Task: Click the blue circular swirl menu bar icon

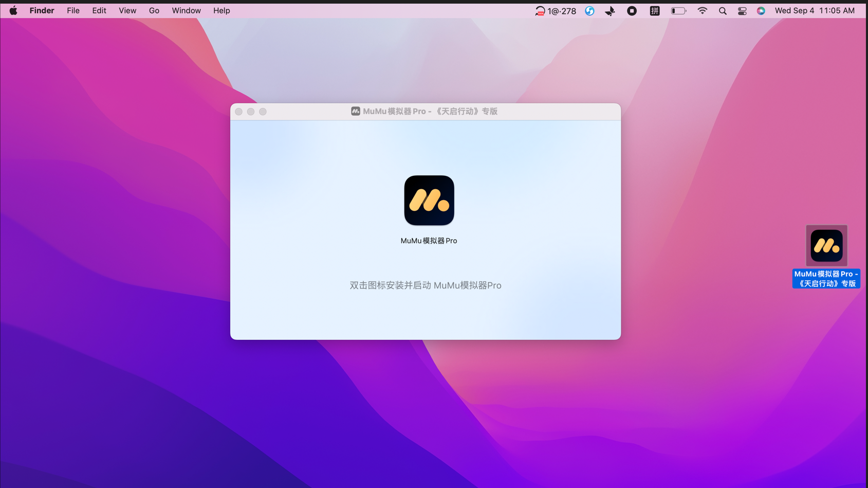Action: (589, 11)
